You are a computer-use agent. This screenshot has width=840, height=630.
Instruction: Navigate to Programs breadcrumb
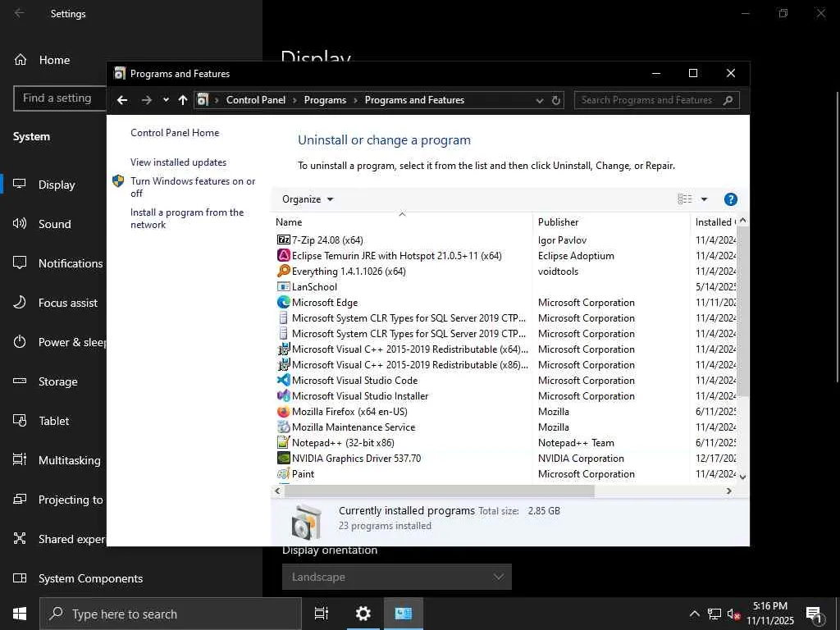click(325, 100)
